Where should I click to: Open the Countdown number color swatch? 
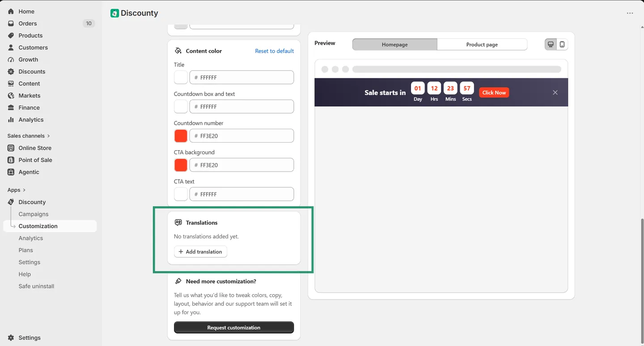tap(181, 136)
